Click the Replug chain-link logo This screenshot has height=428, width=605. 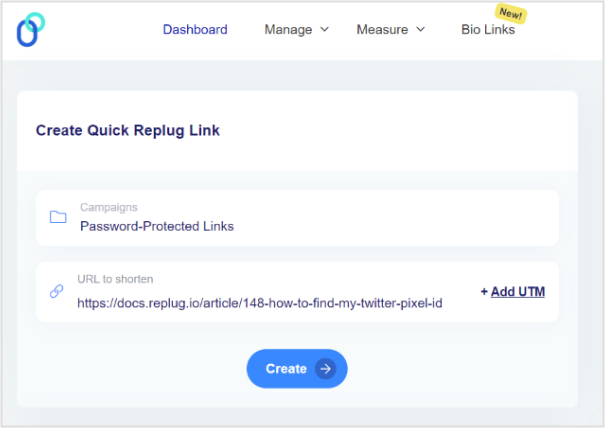click(x=30, y=30)
